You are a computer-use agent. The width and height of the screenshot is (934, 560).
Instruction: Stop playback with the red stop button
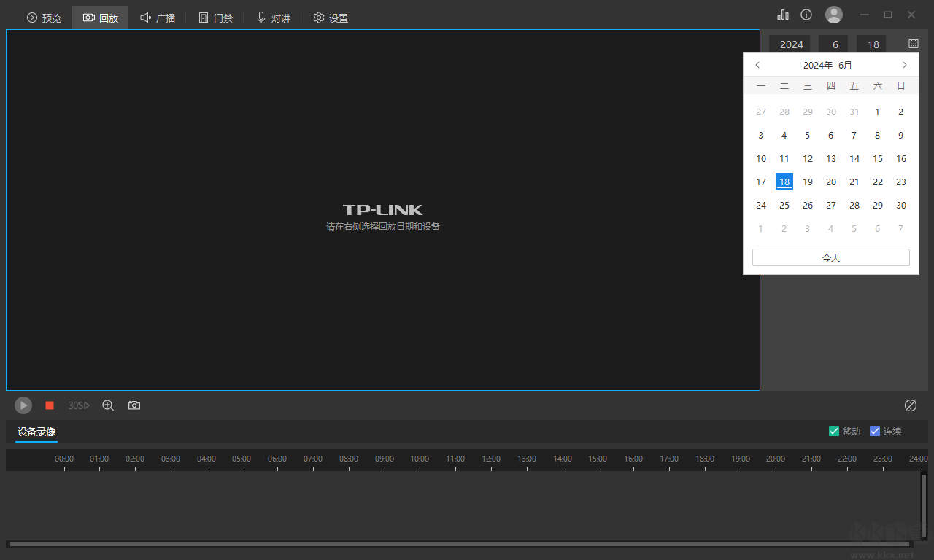point(50,405)
